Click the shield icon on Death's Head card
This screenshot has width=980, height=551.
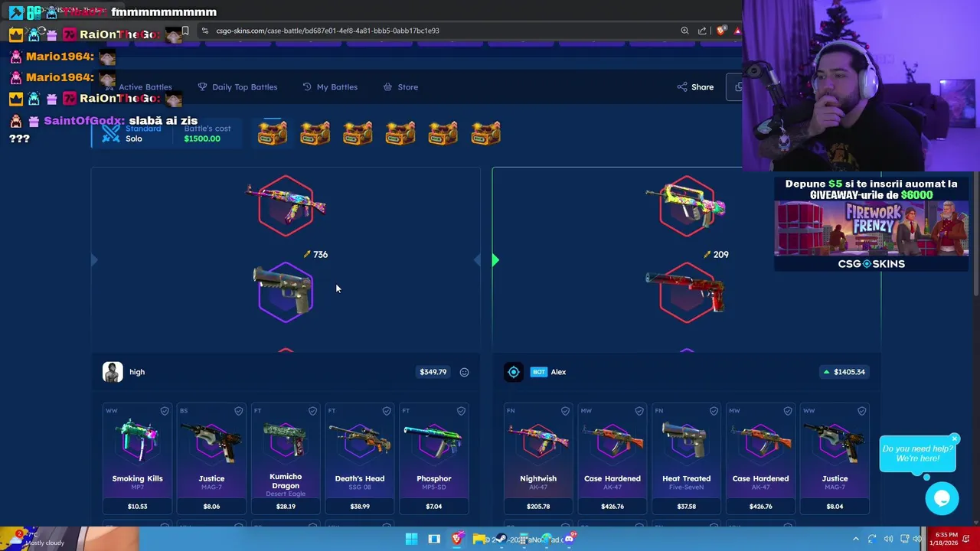pyautogui.click(x=387, y=411)
